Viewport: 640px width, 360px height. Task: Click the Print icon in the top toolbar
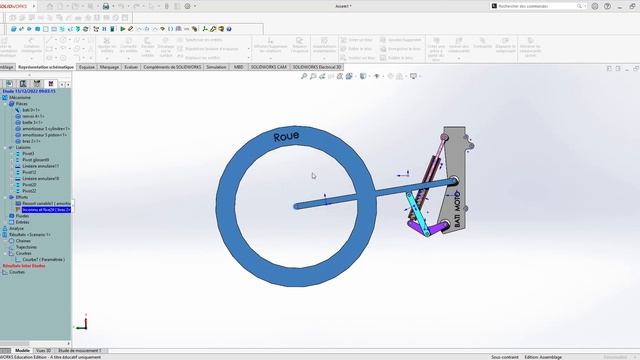pyautogui.click(x=106, y=6)
